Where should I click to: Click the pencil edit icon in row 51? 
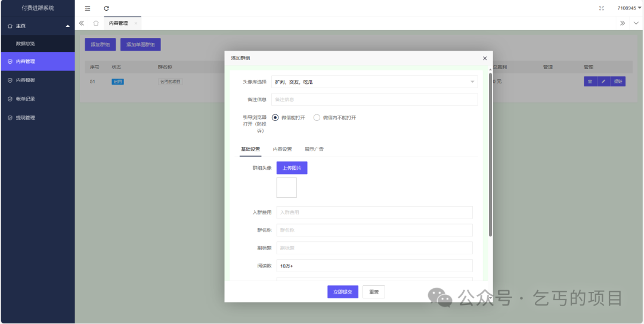603,82
